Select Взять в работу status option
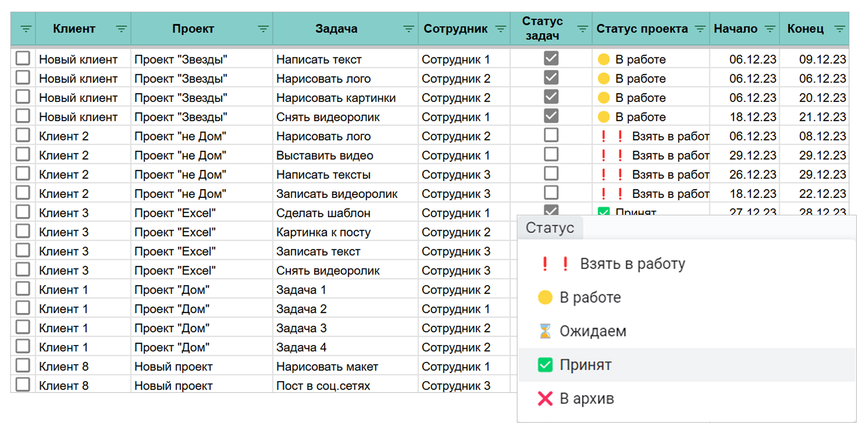Screen dimensions: 868x434 point(687,263)
